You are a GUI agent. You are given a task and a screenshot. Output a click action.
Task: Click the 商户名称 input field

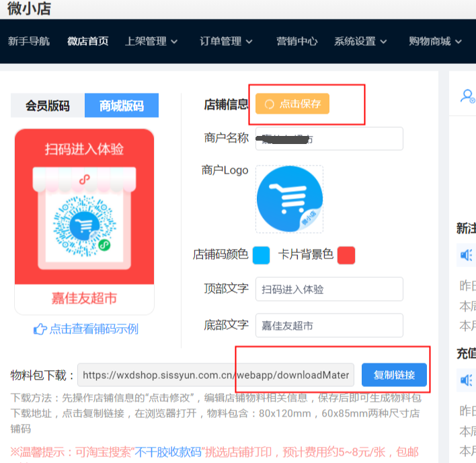click(x=329, y=139)
